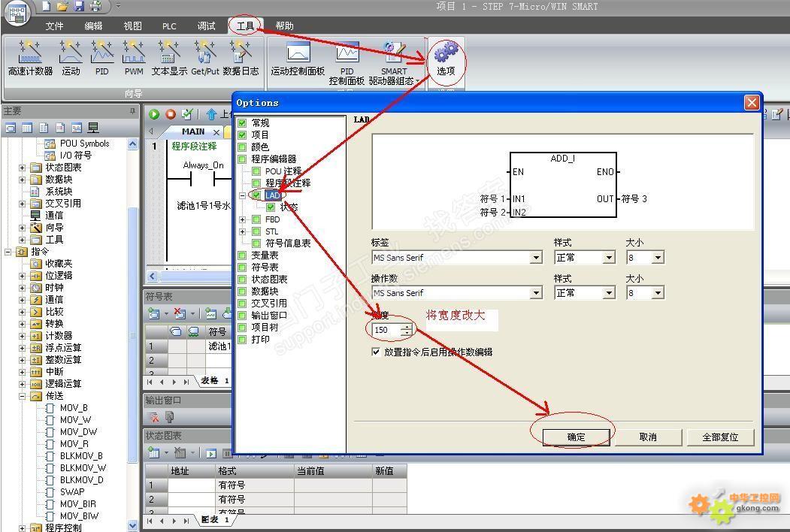The height and width of the screenshot is (532, 790).
Task: Open SMART drive configuration (驱动器组态)
Action: [x=393, y=63]
